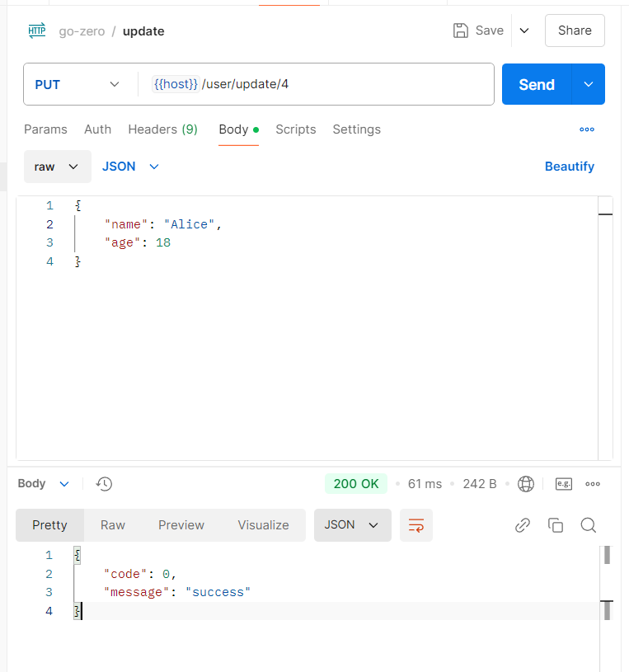The height and width of the screenshot is (672, 629).
Task: Open the PUT method dropdown
Action: pyautogui.click(x=77, y=84)
